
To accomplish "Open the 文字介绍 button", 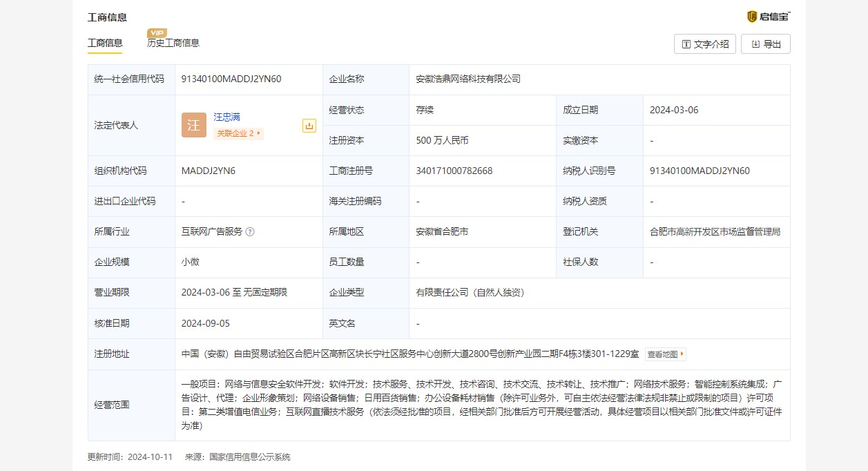I will tap(705, 44).
